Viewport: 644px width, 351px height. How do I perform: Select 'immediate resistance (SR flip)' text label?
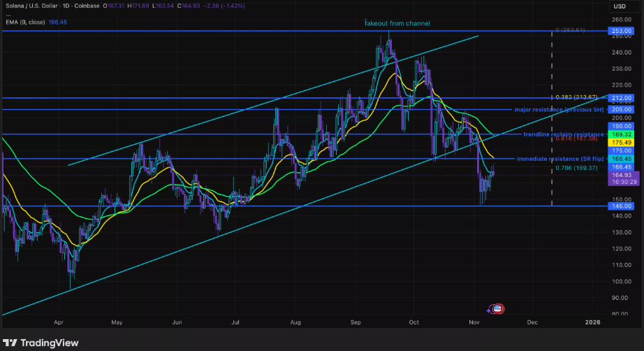pos(559,159)
